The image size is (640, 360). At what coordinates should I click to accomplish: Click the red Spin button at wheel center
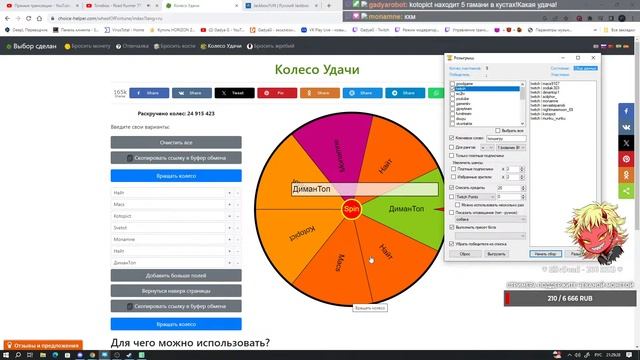tap(351, 209)
